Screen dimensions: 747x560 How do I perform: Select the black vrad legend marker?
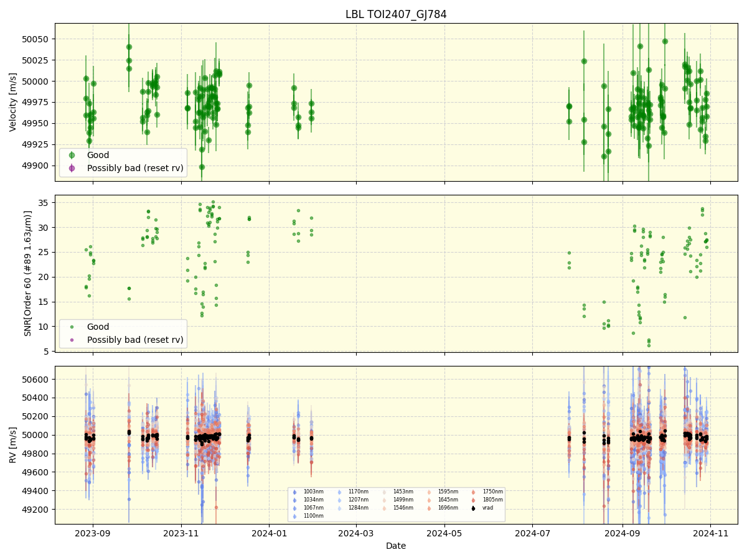click(x=473, y=508)
